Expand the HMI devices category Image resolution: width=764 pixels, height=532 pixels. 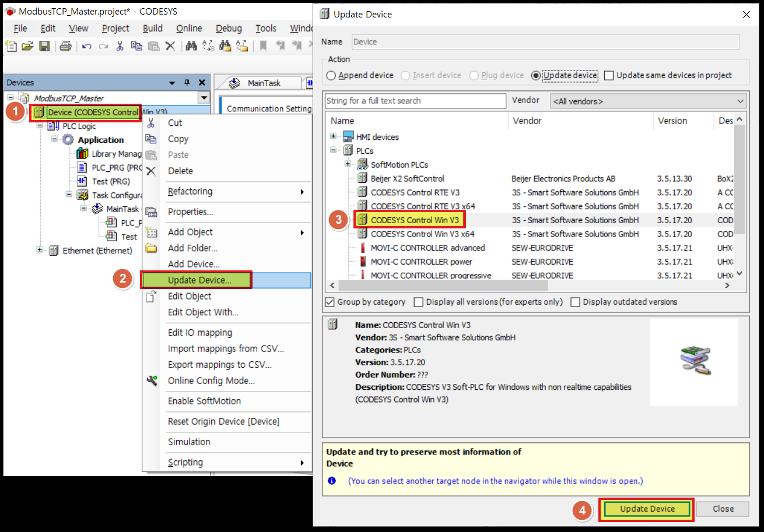(334, 136)
